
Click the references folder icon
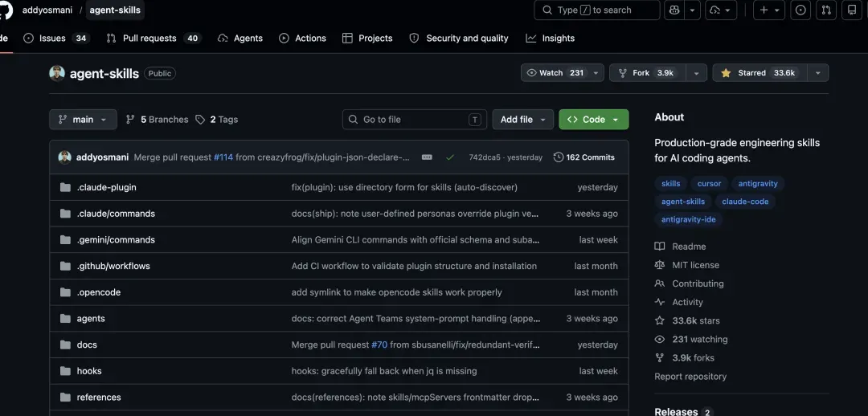click(65, 398)
